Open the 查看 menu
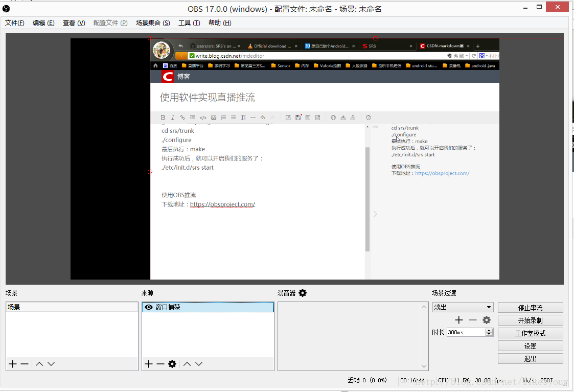The width and height of the screenshot is (574, 392). click(74, 23)
